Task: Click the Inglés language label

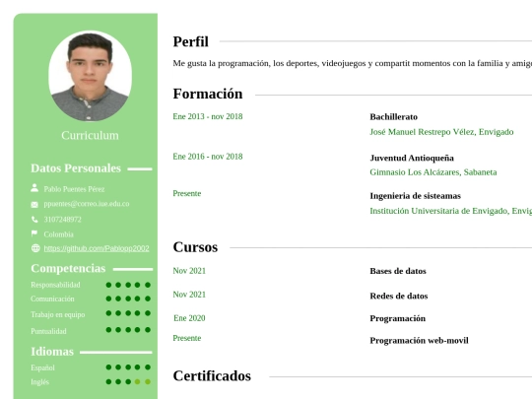Action: tap(39, 382)
